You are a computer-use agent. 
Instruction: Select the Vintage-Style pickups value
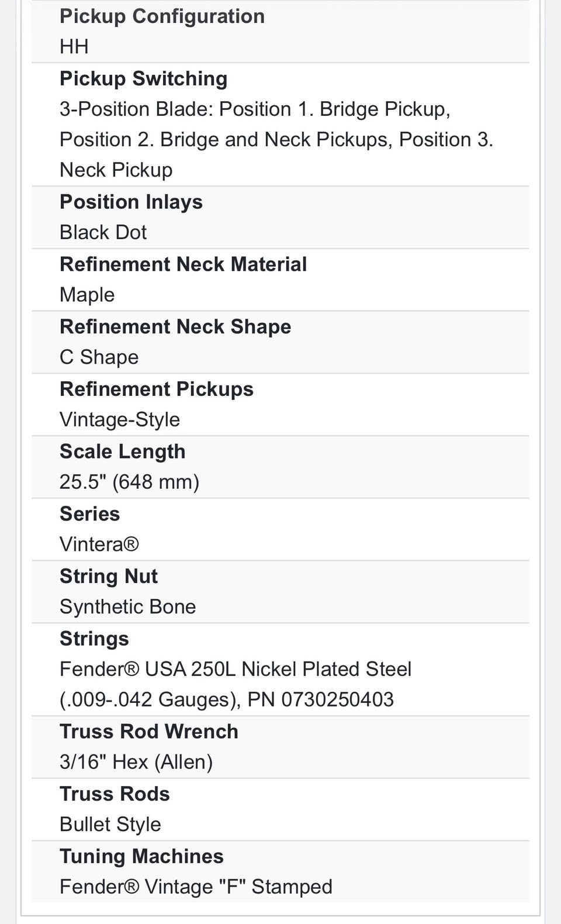[120, 419]
